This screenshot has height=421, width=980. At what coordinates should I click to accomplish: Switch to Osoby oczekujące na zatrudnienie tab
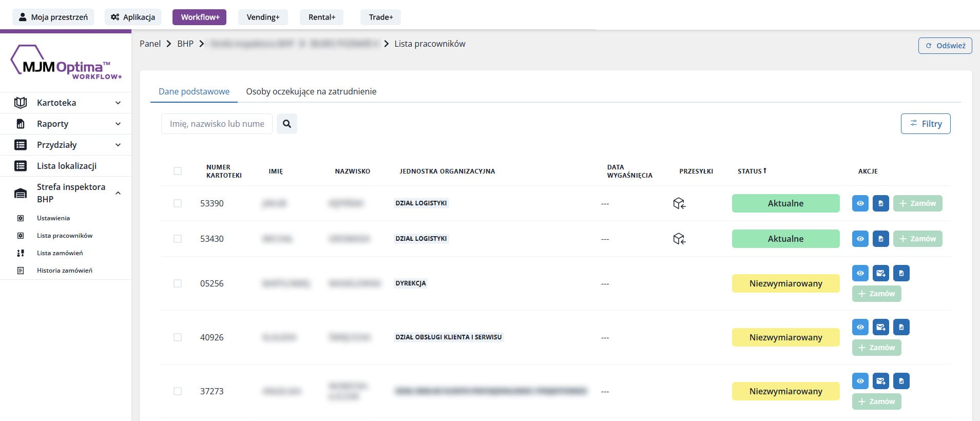point(311,91)
